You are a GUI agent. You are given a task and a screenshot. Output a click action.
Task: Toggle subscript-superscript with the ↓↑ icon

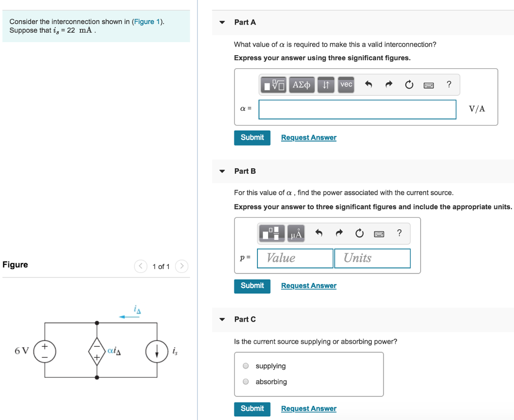click(x=326, y=84)
